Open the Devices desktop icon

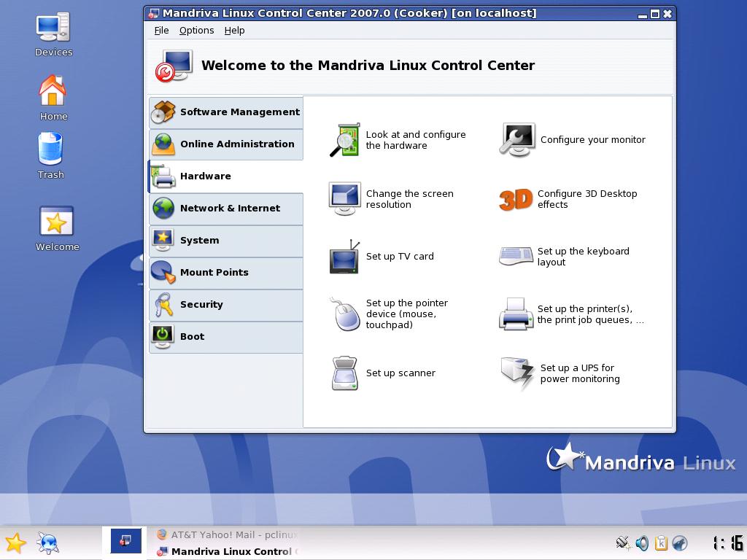click(53, 34)
